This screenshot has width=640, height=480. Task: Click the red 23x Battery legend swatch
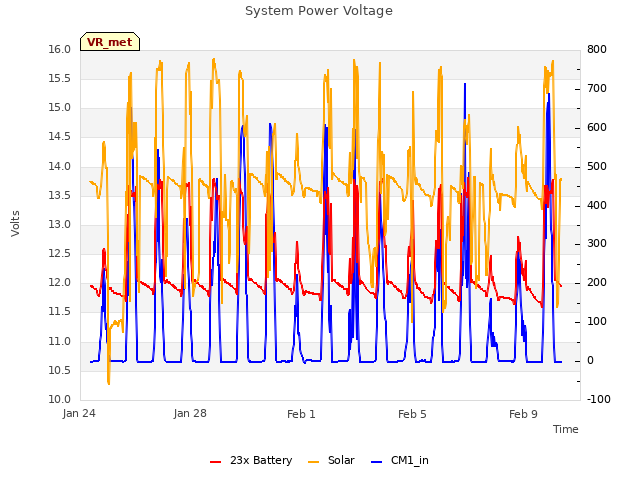[x=216, y=462]
